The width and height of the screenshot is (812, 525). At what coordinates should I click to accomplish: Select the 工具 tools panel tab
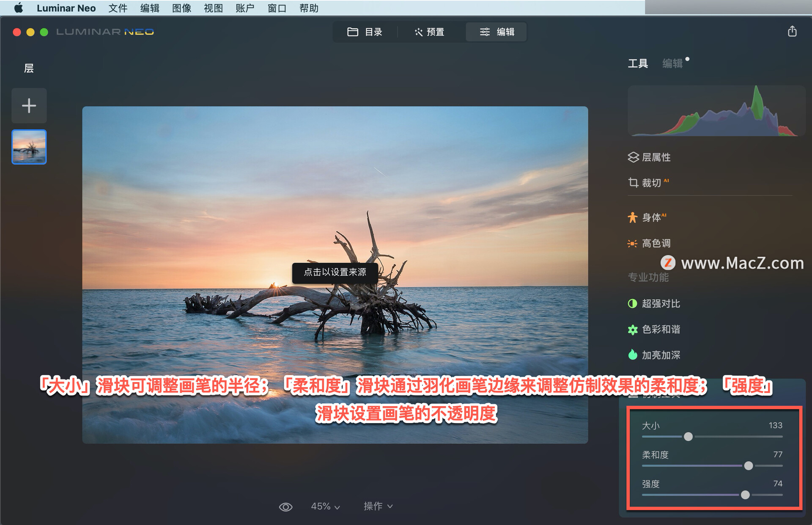pos(638,63)
